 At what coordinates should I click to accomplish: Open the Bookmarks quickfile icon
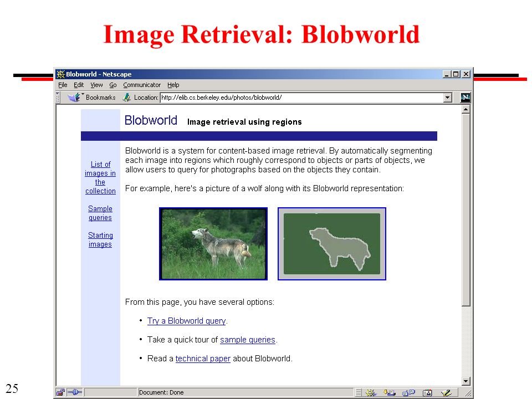point(74,98)
